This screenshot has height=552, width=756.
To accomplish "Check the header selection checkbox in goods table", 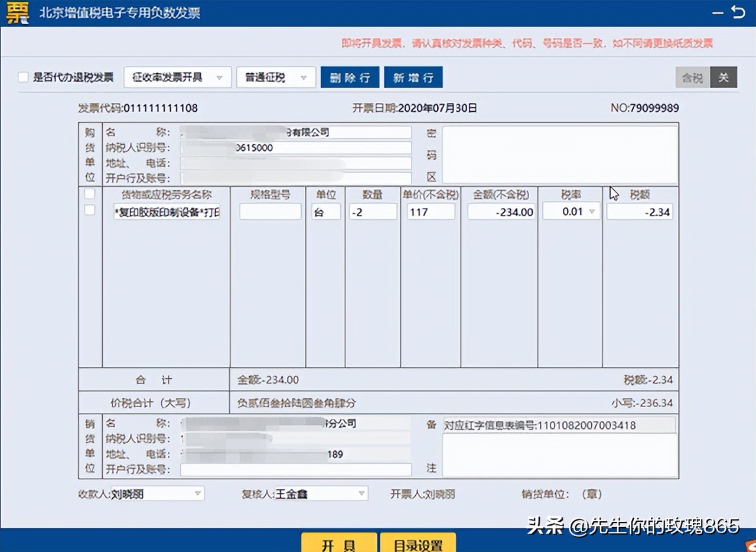I will click(89, 193).
